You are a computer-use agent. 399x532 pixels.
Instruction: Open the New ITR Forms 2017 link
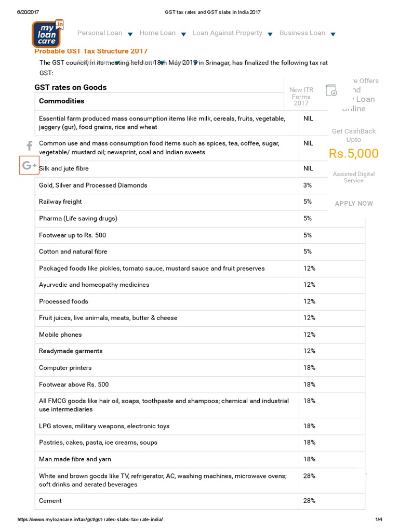coord(301,97)
